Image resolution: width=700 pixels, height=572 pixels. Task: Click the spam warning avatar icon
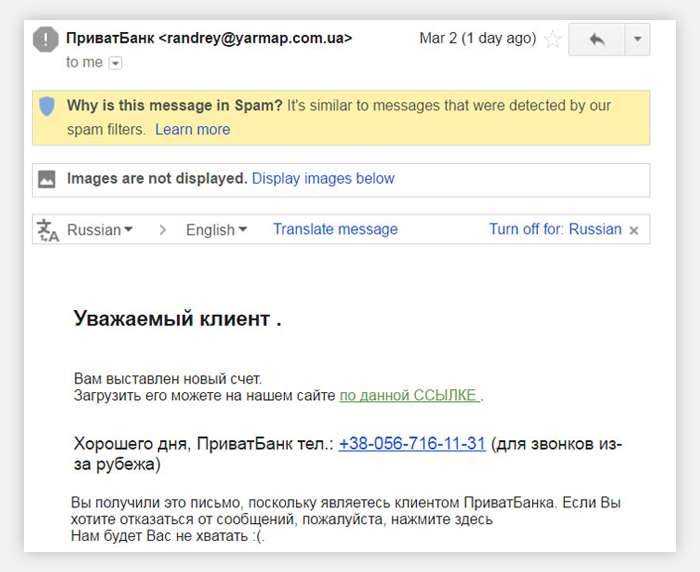tap(46, 39)
